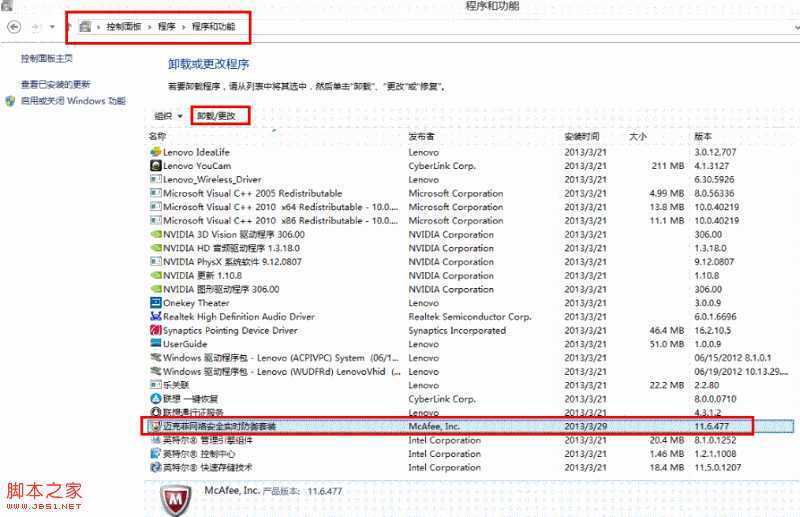Screen dimensions: 800x517
Task: Click the Forward navigation arrow
Action: pos(36,27)
